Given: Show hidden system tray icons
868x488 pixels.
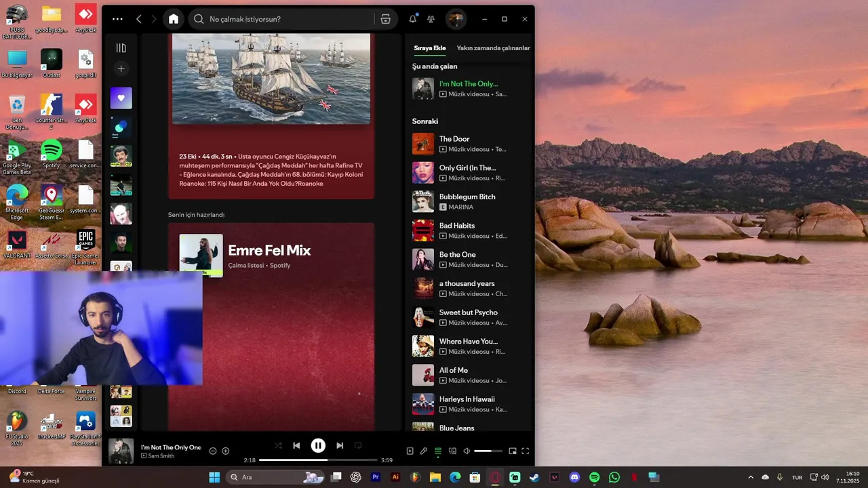Looking at the screenshot, I should pyautogui.click(x=750, y=477).
